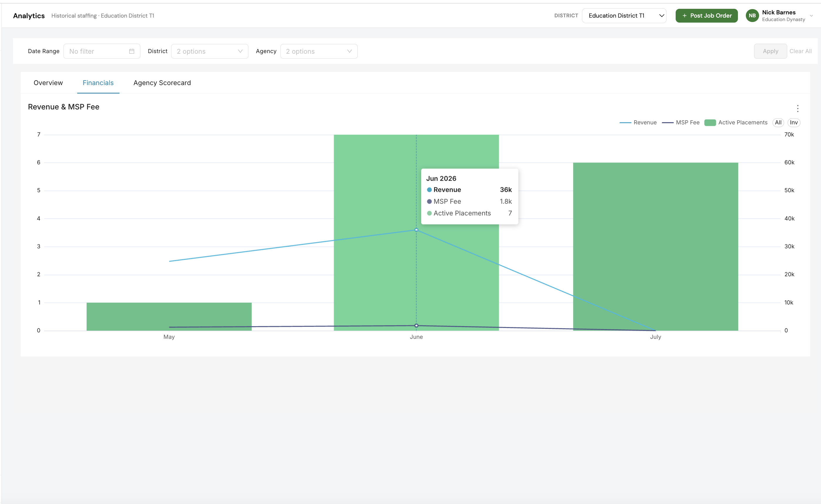Click the Active Placements green legend swatch
Image resolution: width=821 pixels, height=504 pixels.
point(710,123)
